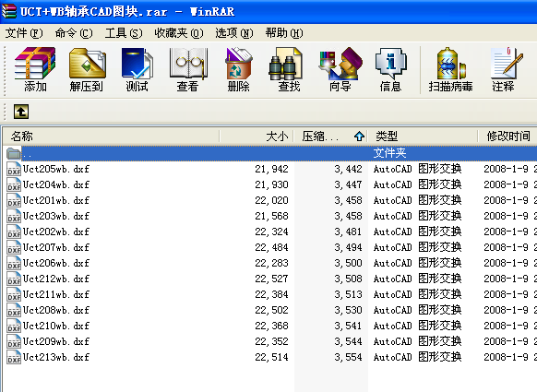Click size value 21,942
The image size is (537, 392).
[271, 169]
